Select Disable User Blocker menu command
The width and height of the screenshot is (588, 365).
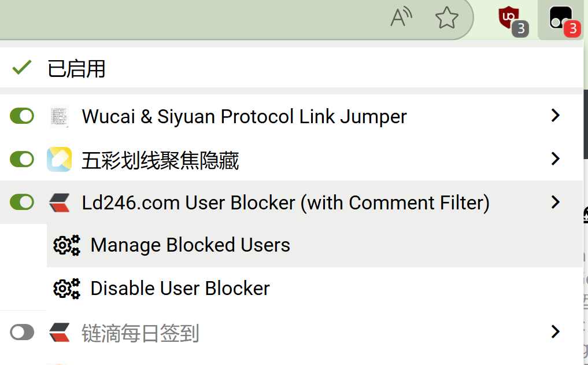(x=180, y=289)
